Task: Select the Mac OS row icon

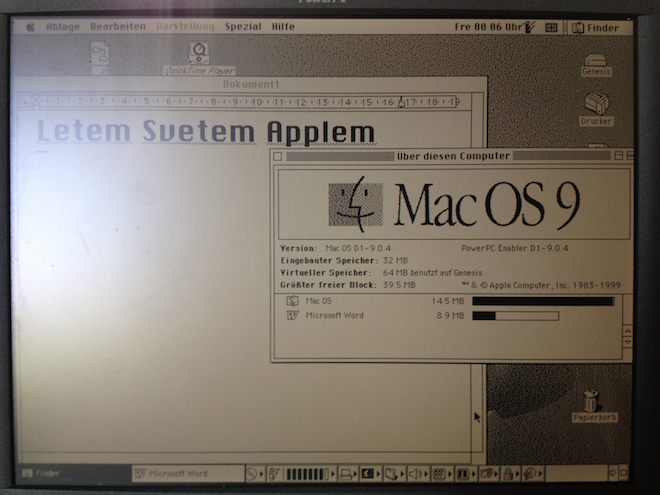Action: tap(293, 301)
